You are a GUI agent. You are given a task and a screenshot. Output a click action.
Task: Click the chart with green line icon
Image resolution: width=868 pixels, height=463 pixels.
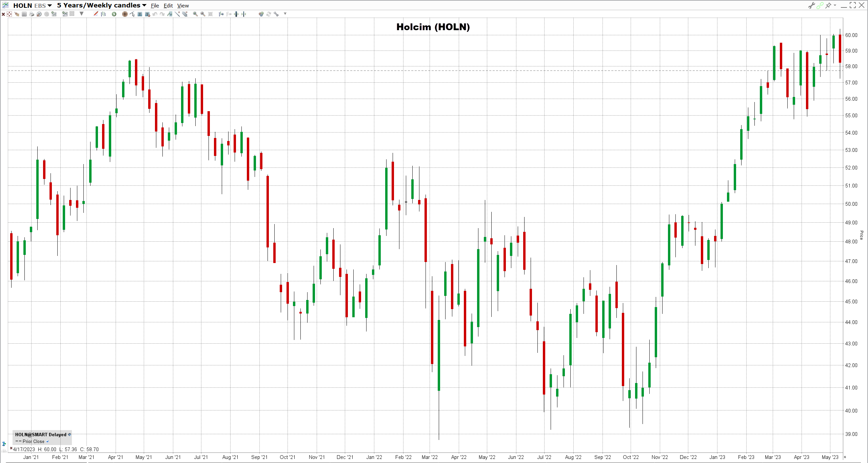[x=65, y=14]
